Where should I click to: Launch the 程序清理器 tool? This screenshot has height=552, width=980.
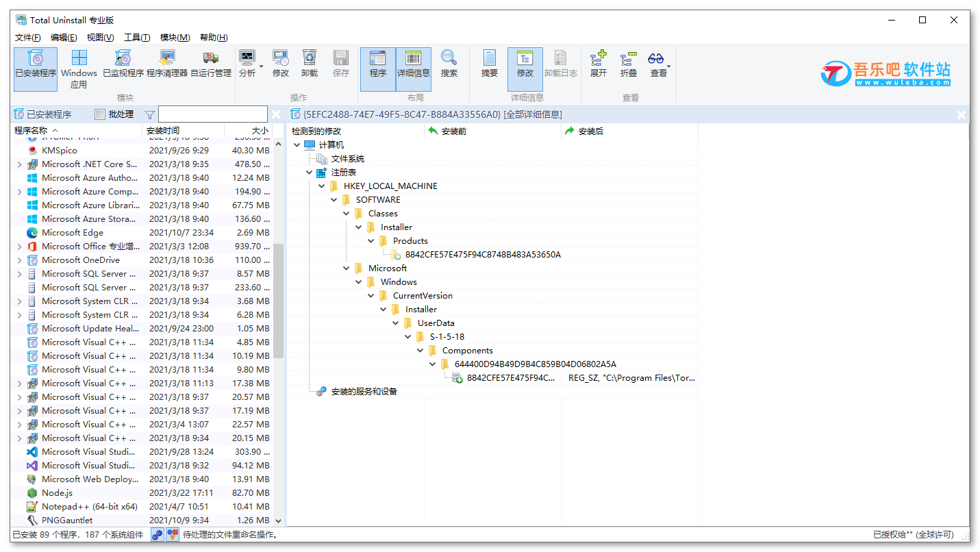(167, 63)
